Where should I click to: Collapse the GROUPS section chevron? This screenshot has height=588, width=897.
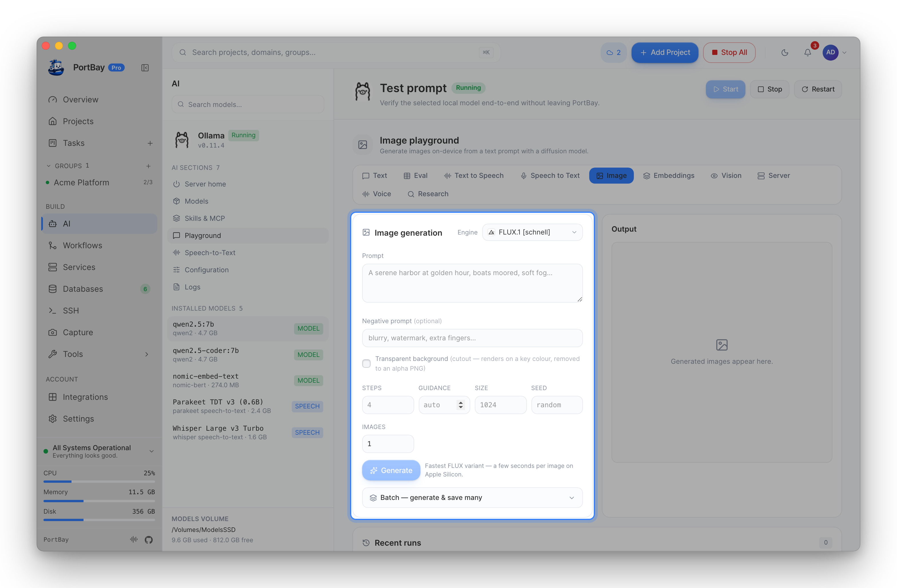48,166
